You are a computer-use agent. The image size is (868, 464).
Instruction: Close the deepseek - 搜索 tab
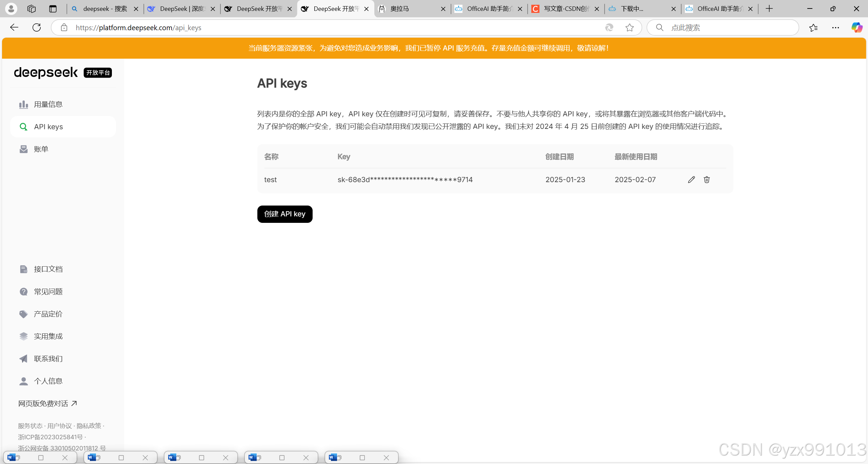pos(136,9)
